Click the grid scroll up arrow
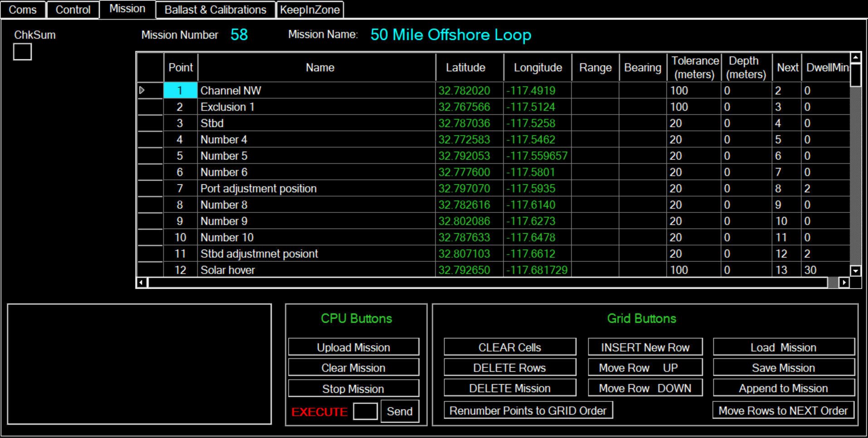Screen dimensions: 868x438 (x=855, y=58)
